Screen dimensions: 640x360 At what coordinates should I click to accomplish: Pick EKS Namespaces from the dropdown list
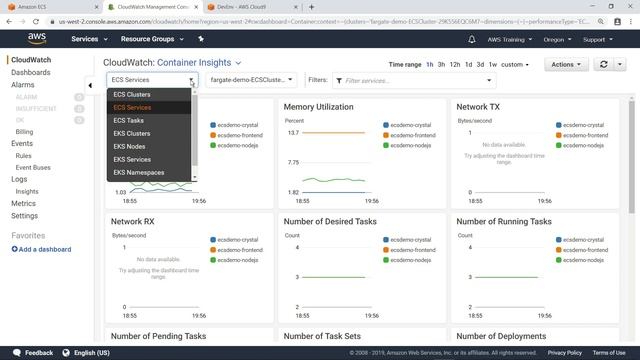coord(149,173)
